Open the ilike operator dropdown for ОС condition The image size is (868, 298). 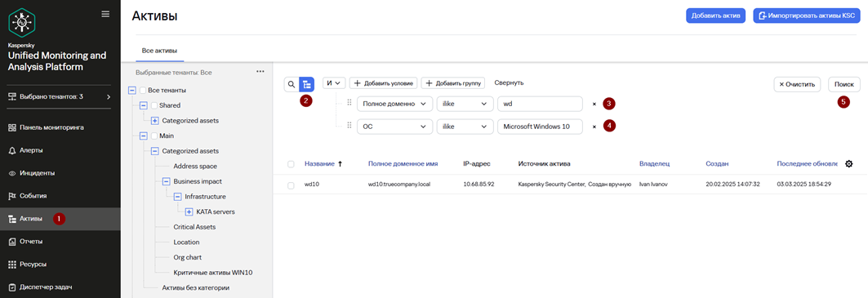click(x=465, y=127)
